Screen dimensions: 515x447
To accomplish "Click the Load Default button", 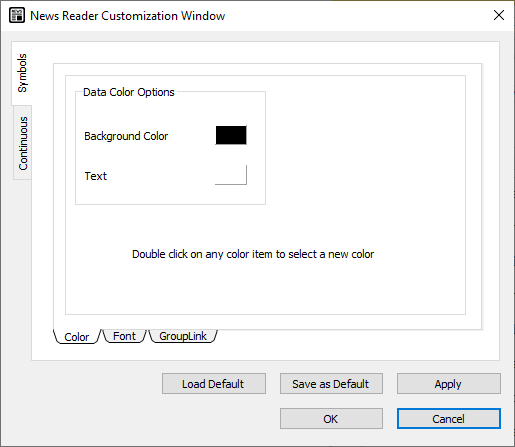I will click(214, 384).
